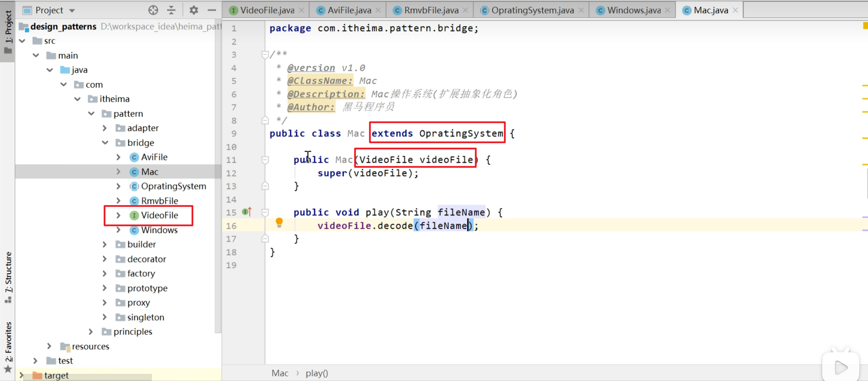Select Mac class in project tree
The height and width of the screenshot is (381, 868).
coord(149,172)
